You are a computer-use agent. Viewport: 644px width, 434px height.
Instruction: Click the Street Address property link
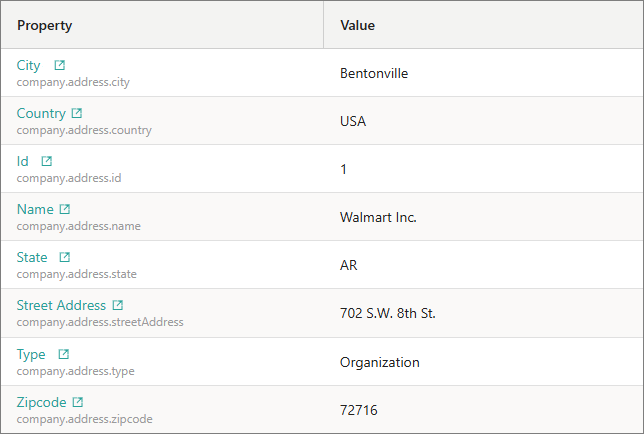point(61,306)
